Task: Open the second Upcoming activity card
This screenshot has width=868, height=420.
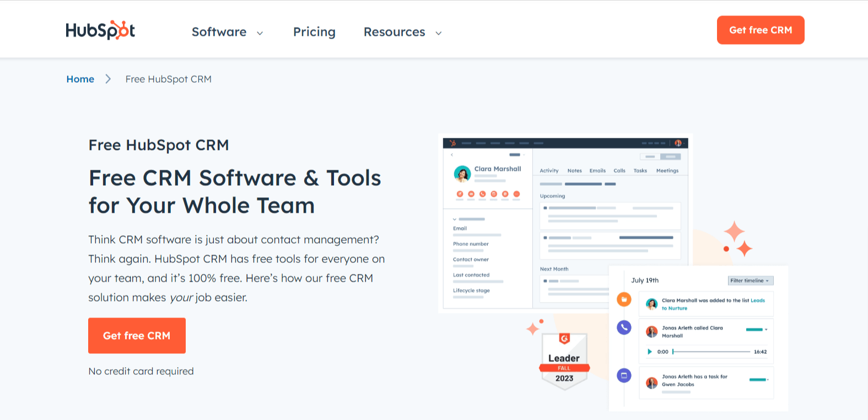Action: [610, 245]
